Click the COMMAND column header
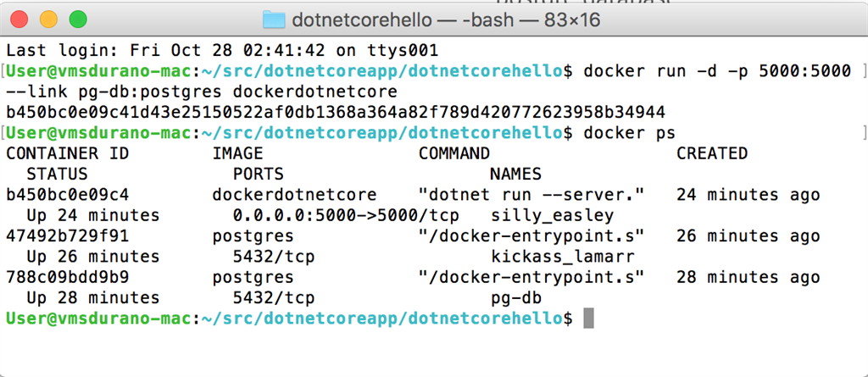The width and height of the screenshot is (868, 377). click(x=454, y=153)
